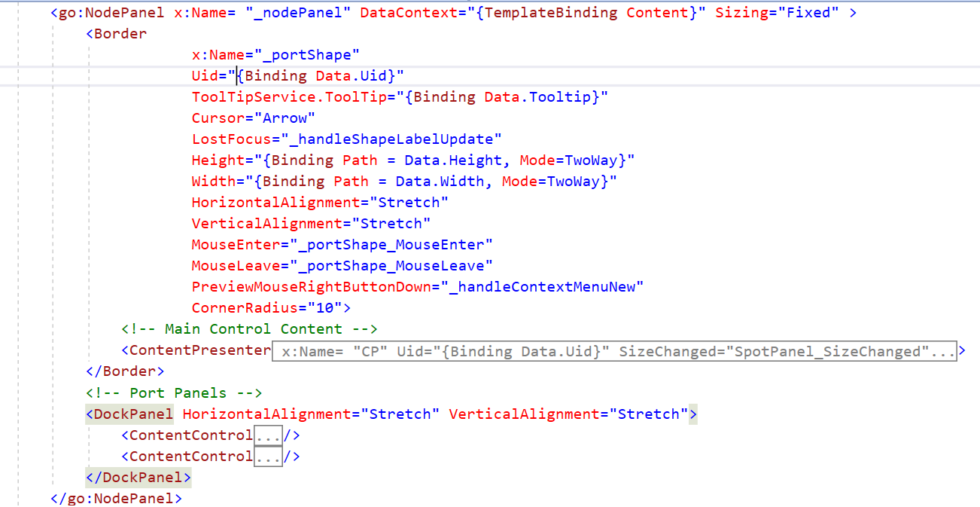Expand the first ContentControl collapsed ellipsis box

(269, 435)
